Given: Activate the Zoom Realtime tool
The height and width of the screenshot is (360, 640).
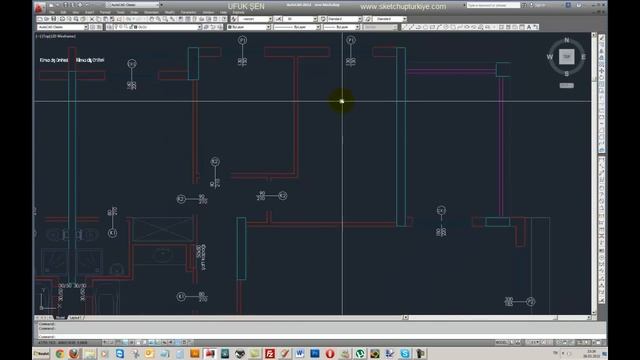Looking at the screenshot, I should (158, 19).
